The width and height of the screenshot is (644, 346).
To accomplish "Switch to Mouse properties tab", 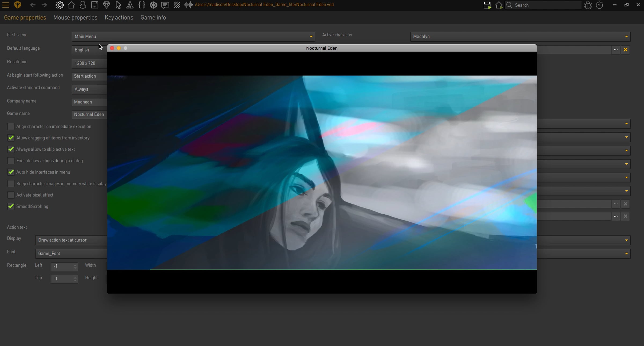I will (x=75, y=17).
